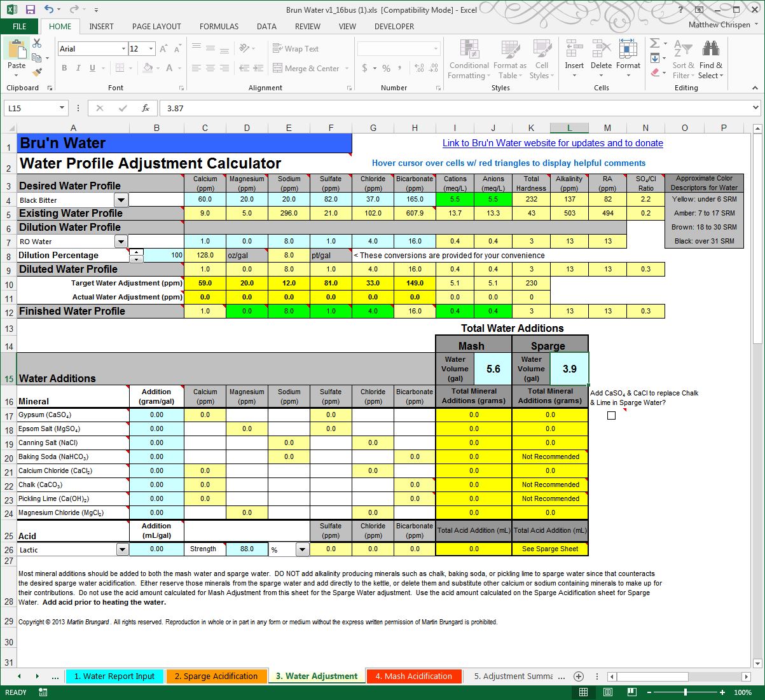Click the Save icon in quick access toolbar
Screen dimensions: 765x700
[x=30, y=10]
